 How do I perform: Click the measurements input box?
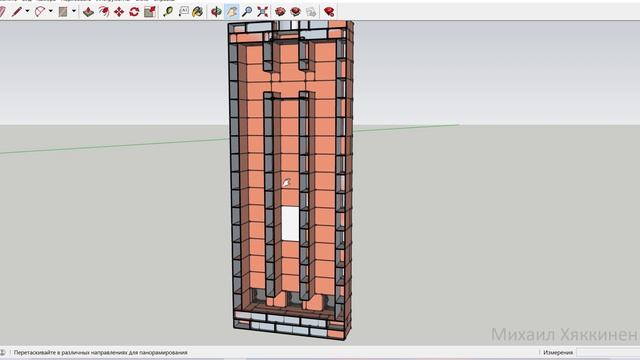pyautogui.click(x=609, y=352)
